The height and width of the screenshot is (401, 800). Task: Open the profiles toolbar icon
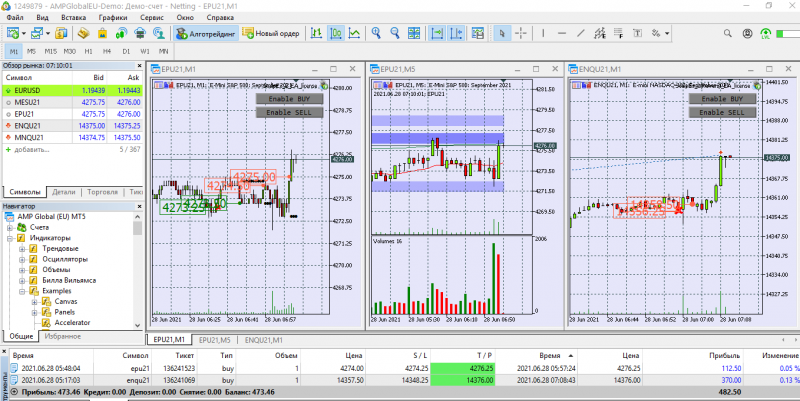coord(37,34)
